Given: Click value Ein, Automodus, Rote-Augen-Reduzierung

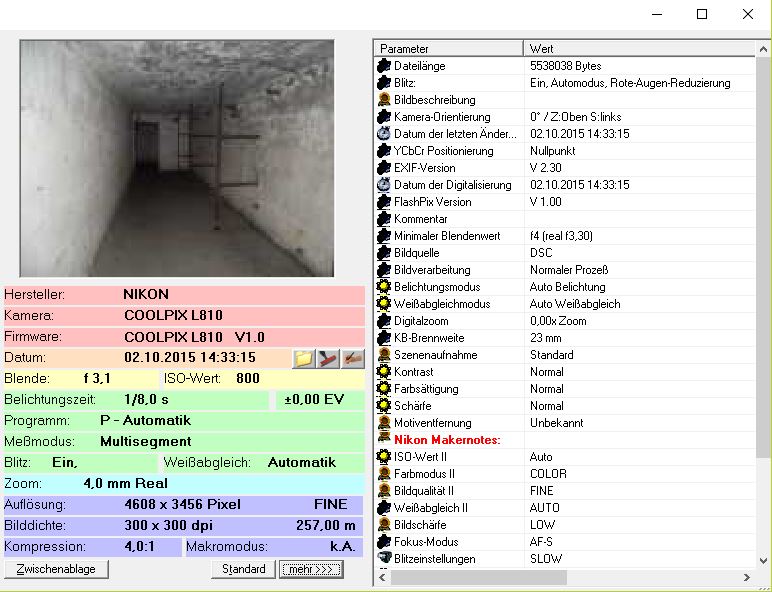Looking at the screenshot, I should [x=630, y=83].
